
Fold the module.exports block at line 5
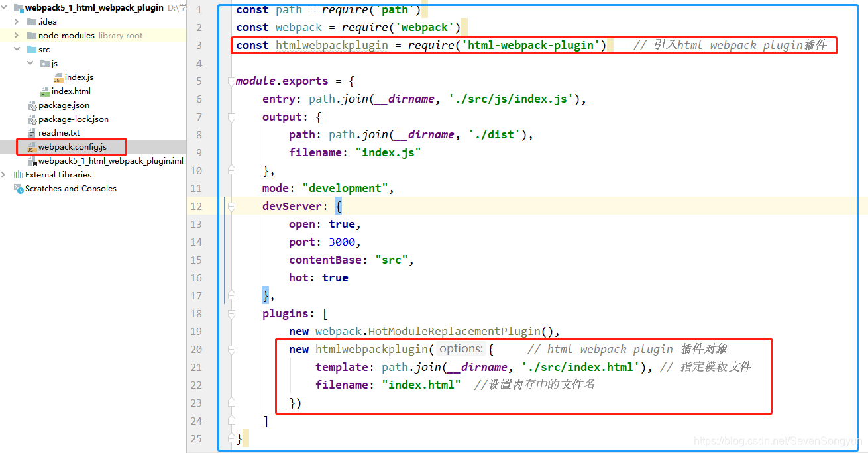(231, 81)
